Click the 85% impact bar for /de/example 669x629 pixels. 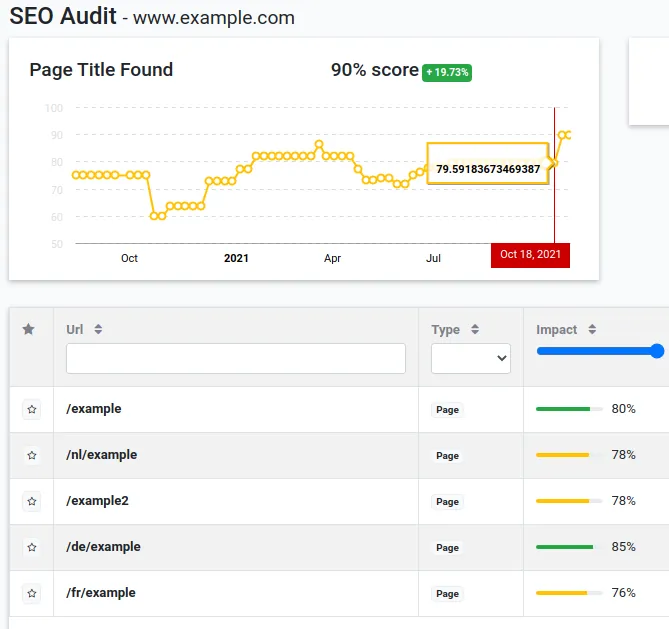[569, 547]
